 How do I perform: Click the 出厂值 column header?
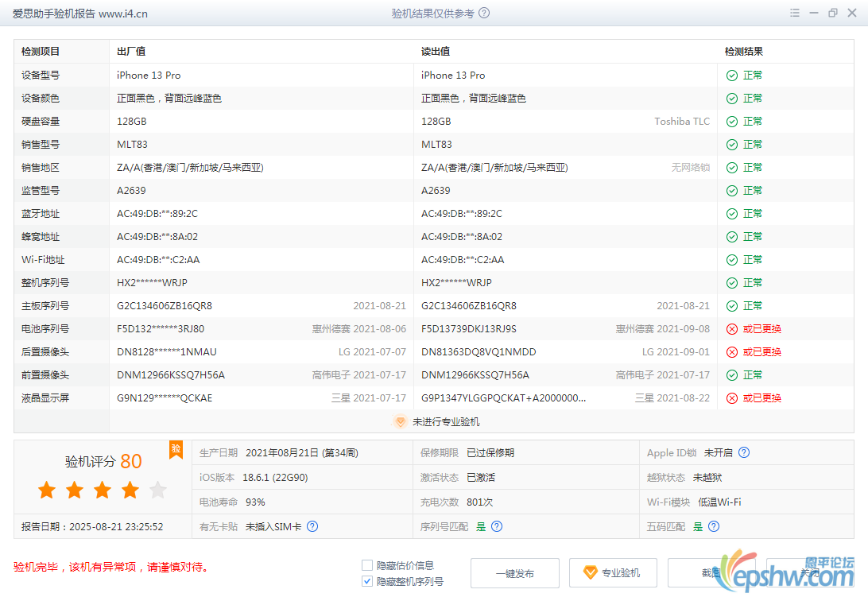(x=131, y=52)
